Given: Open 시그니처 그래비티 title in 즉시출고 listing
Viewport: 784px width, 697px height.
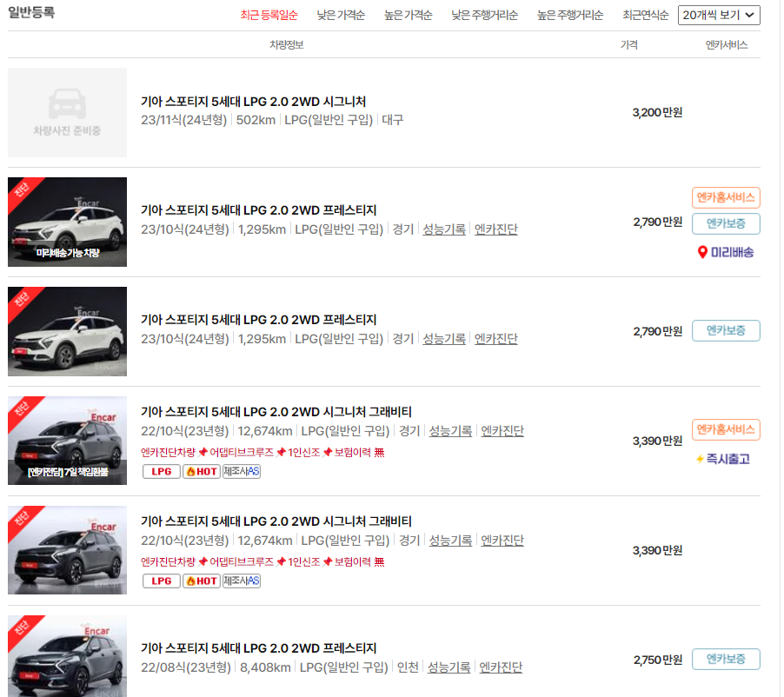Looking at the screenshot, I should tap(276, 411).
